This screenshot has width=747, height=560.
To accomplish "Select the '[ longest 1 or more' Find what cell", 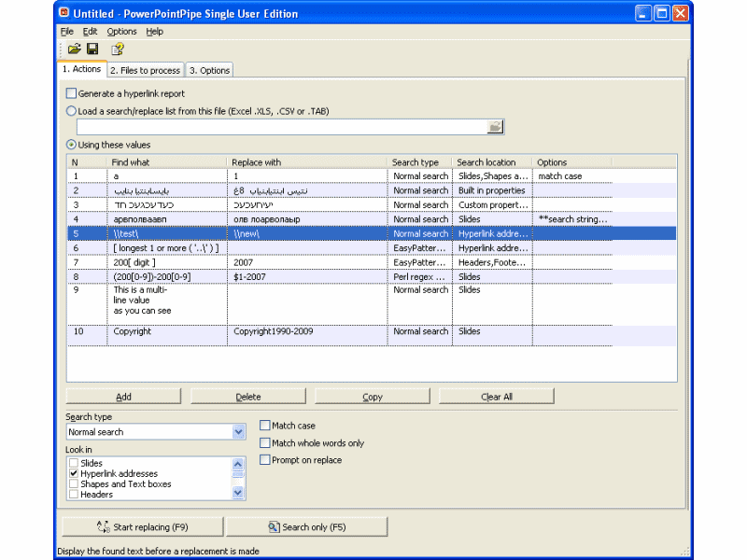I will click(167, 248).
